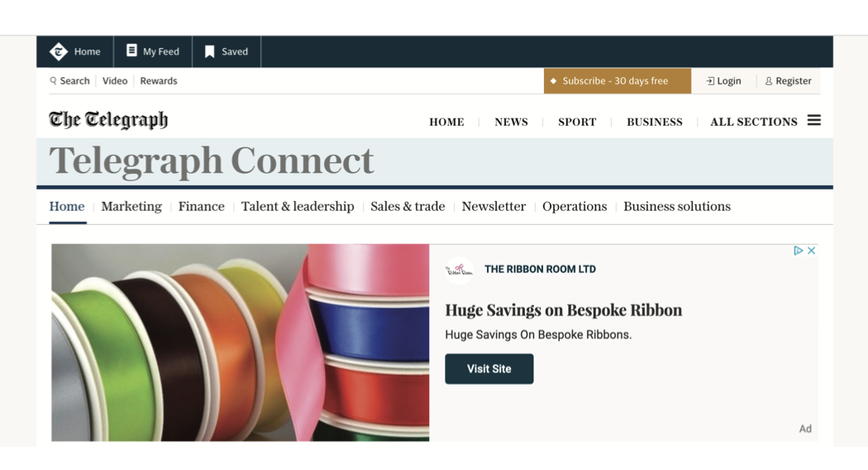This screenshot has height=470, width=868.
Task: Open My Feed document icon
Action: tap(131, 50)
